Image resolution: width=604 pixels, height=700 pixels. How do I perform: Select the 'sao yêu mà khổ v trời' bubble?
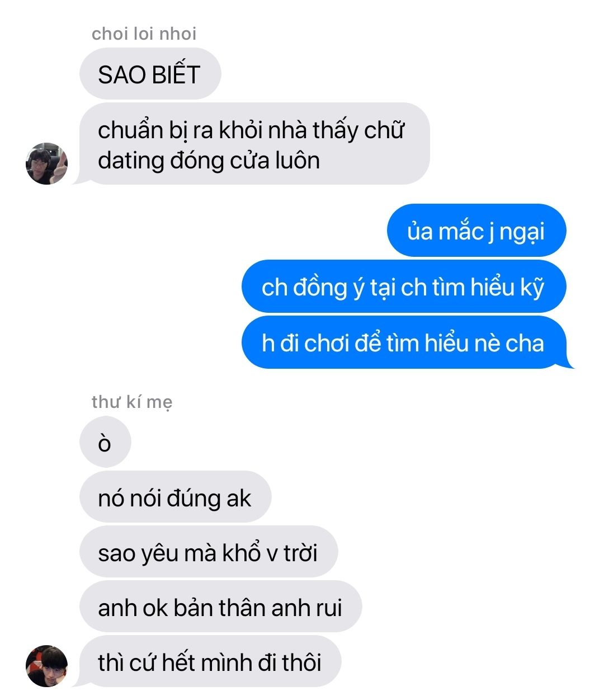click(x=208, y=552)
